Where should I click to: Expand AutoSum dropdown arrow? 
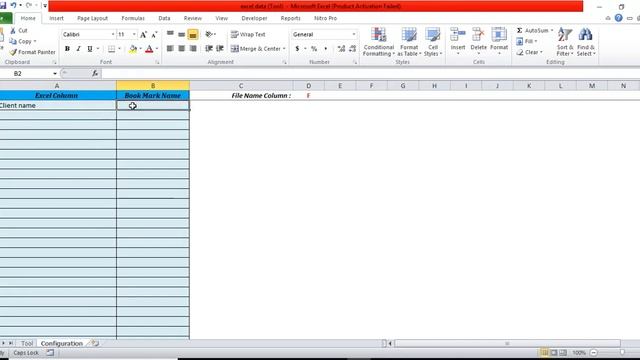point(552,31)
